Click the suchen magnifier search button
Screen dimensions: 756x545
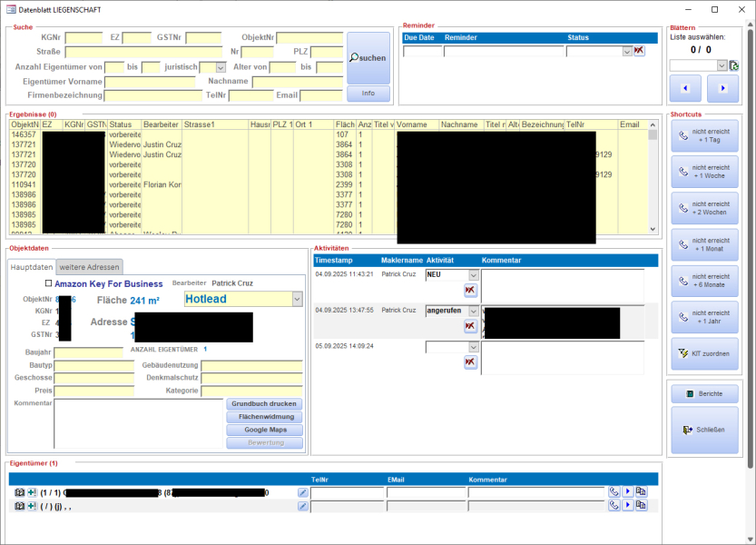pyautogui.click(x=368, y=57)
